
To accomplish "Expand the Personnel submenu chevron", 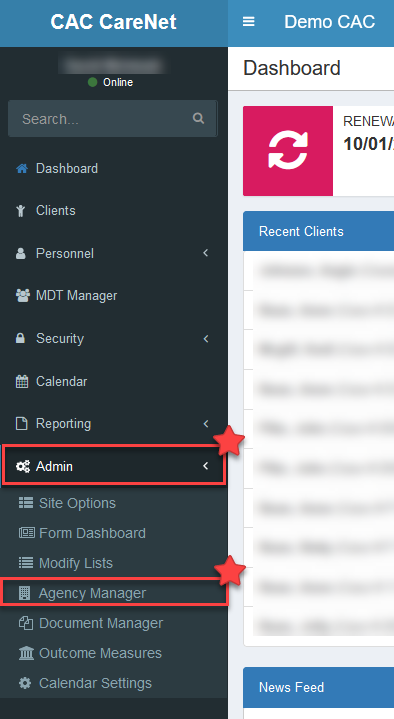I will pyautogui.click(x=206, y=253).
